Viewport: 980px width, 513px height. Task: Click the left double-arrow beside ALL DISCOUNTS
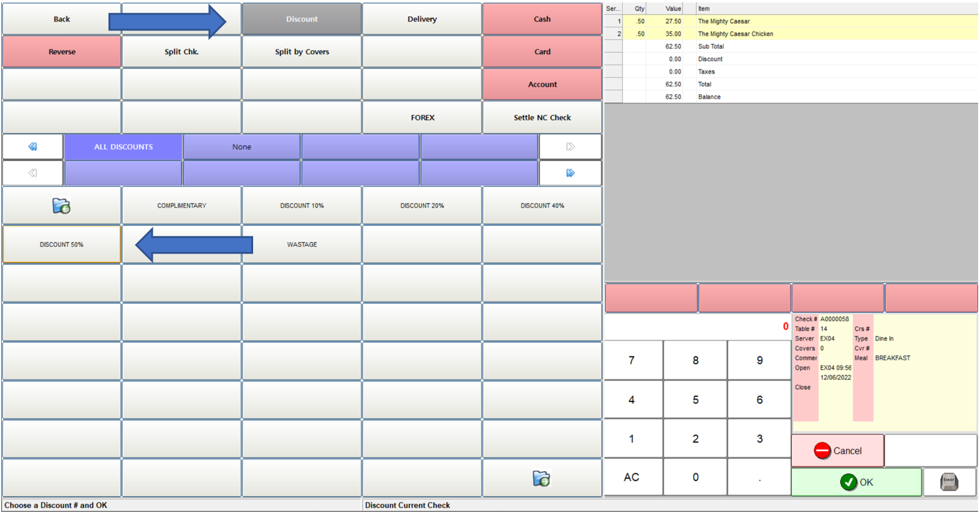click(x=32, y=147)
